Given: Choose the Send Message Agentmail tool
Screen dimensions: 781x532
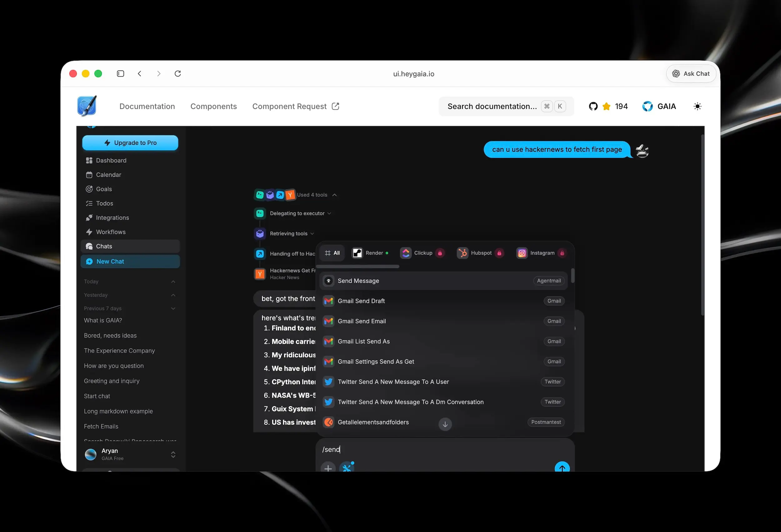Looking at the screenshot, I should coord(443,281).
